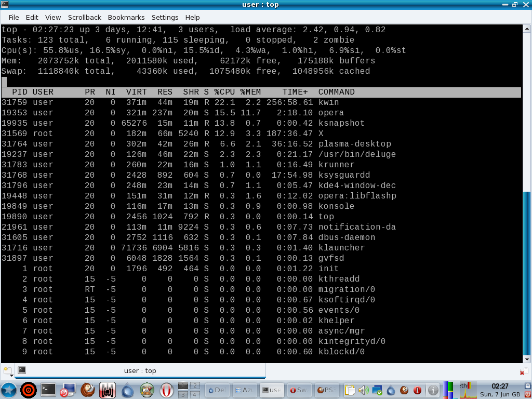Open the Bookmarks menu
The width and height of the screenshot is (532, 399).
click(x=126, y=17)
